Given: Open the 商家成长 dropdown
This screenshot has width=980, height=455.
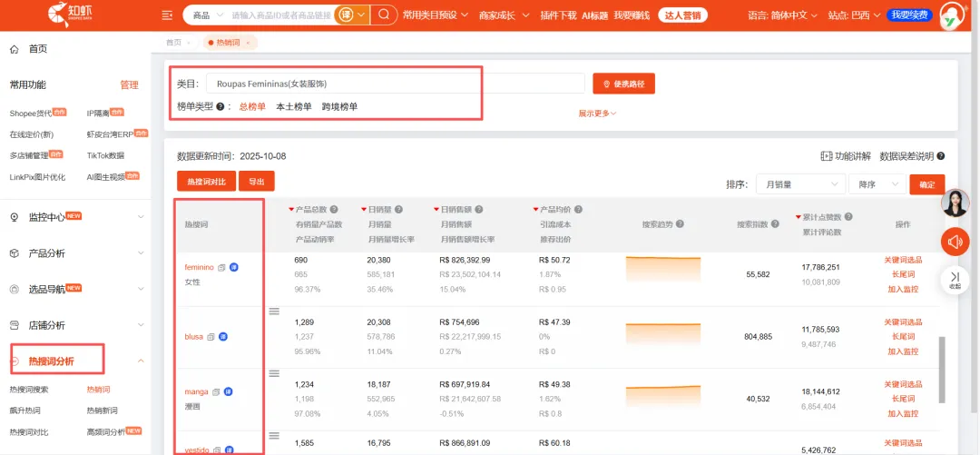Looking at the screenshot, I should click(x=505, y=15).
